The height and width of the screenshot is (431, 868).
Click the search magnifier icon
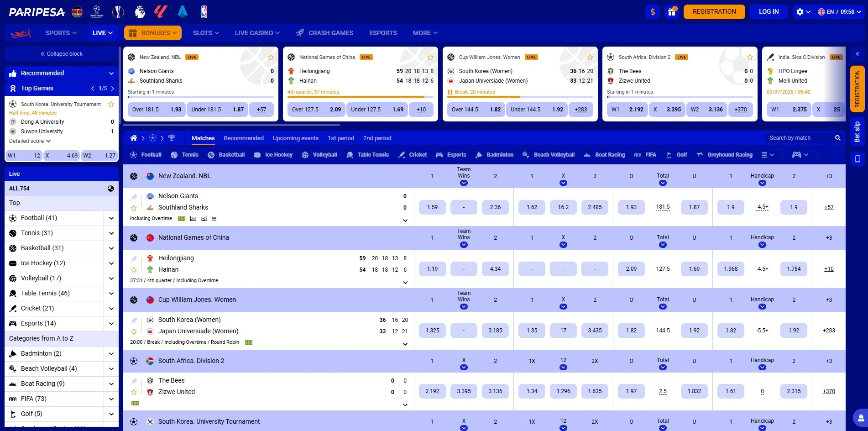point(838,137)
